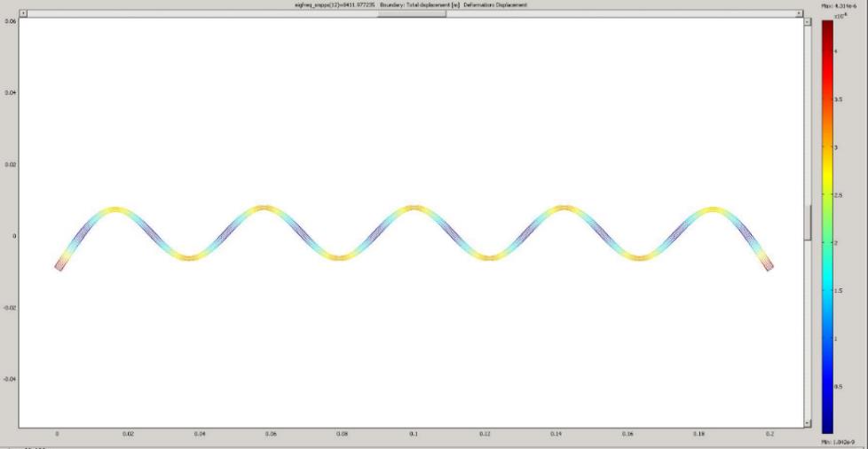Viewport: 868px width, 449px height.
Task: Click the vertical scrollbar's down arrow
Action: click(808, 423)
